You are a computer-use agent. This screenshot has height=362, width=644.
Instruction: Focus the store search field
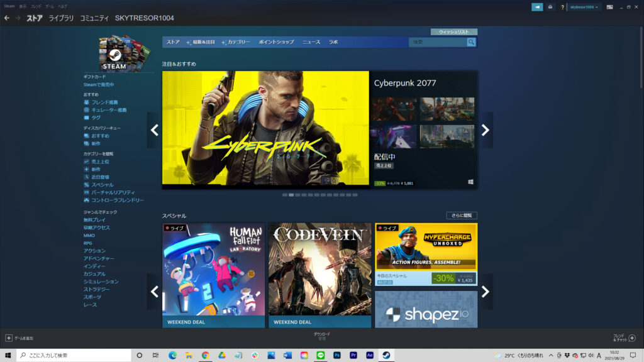pyautogui.click(x=438, y=42)
